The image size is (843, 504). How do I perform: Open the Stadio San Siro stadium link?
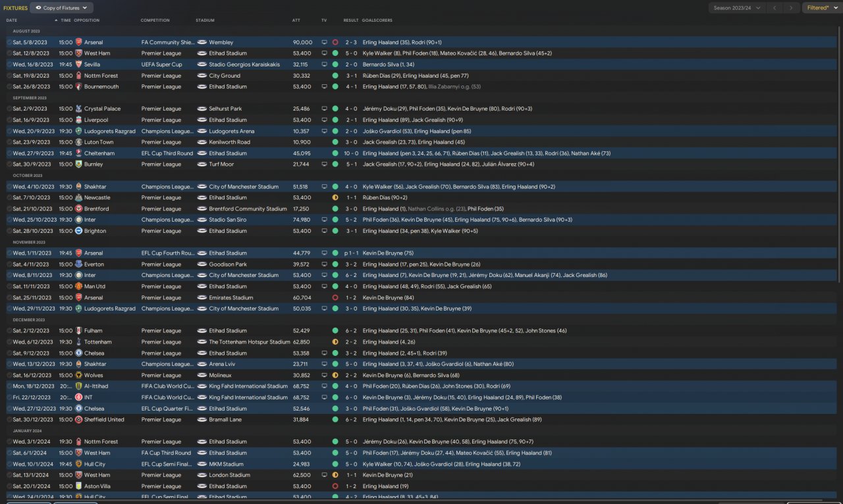click(229, 220)
